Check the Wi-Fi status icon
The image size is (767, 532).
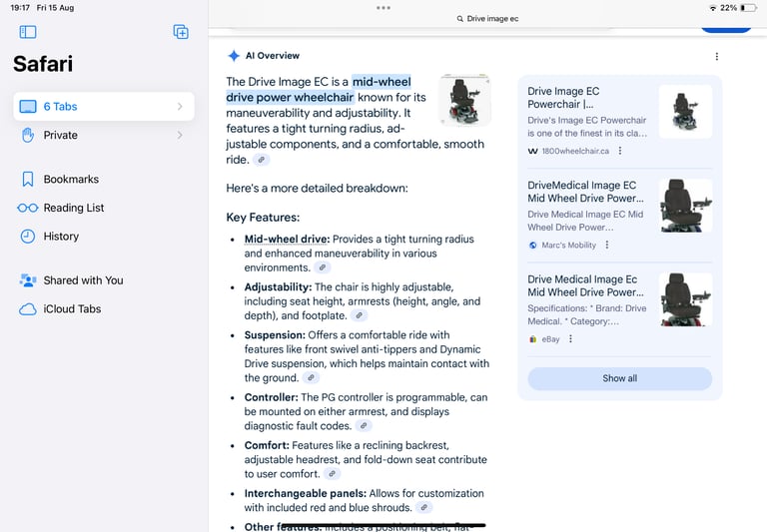click(x=713, y=8)
